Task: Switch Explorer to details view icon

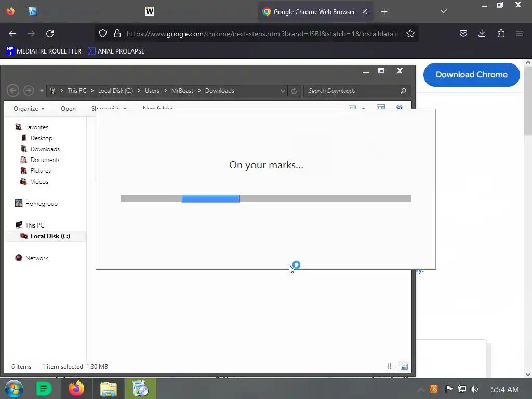Action: point(392,366)
